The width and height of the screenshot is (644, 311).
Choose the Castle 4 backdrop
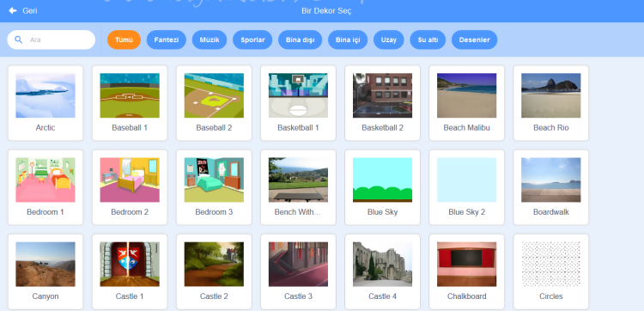382,271
